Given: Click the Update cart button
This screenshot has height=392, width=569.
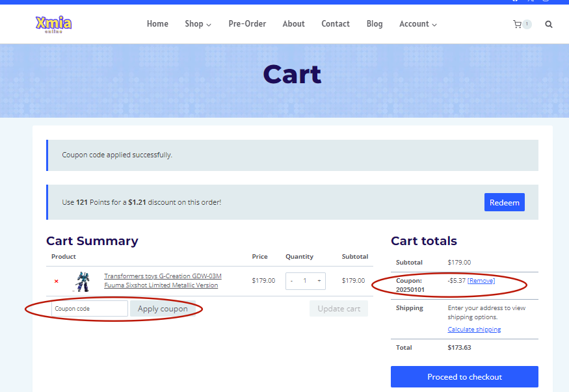Looking at the screenshot, I should (x=339, y=309).
